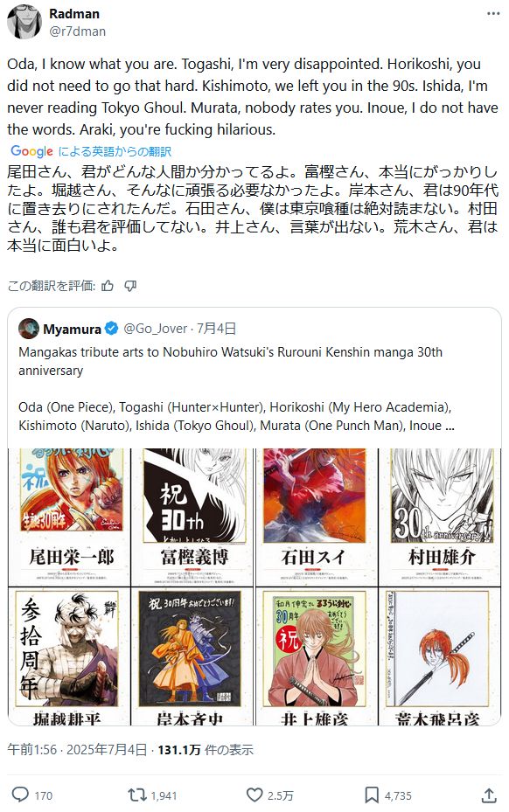
Task: Open Araki's Kenshin sketch image
Action: coord(440,656)
